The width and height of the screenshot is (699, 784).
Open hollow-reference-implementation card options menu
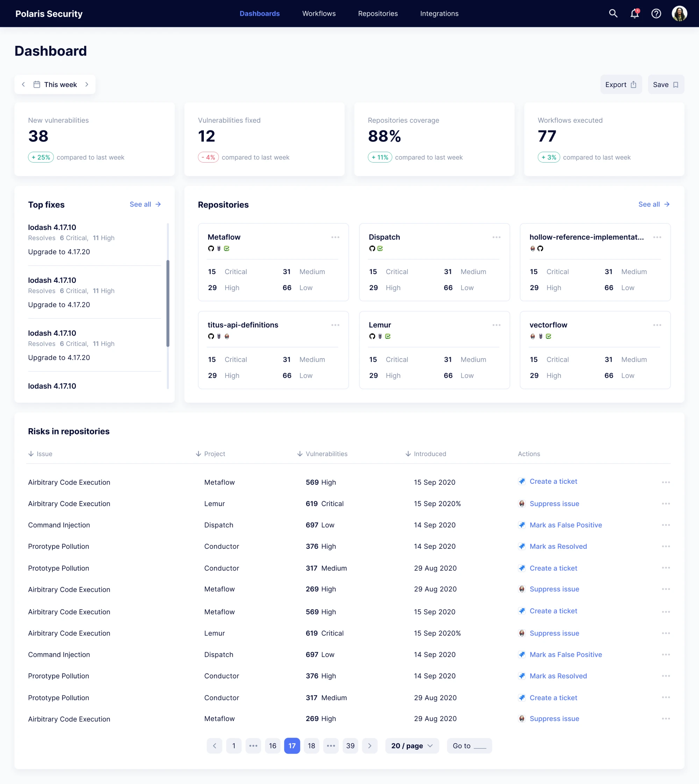657,237
